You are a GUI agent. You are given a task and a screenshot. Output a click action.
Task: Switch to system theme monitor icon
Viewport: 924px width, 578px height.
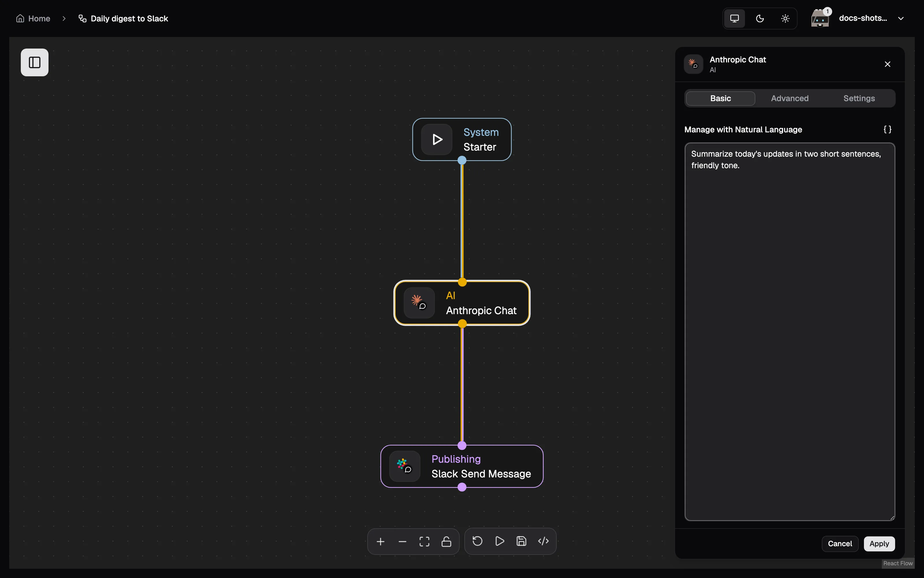click(x=734, y=18)
